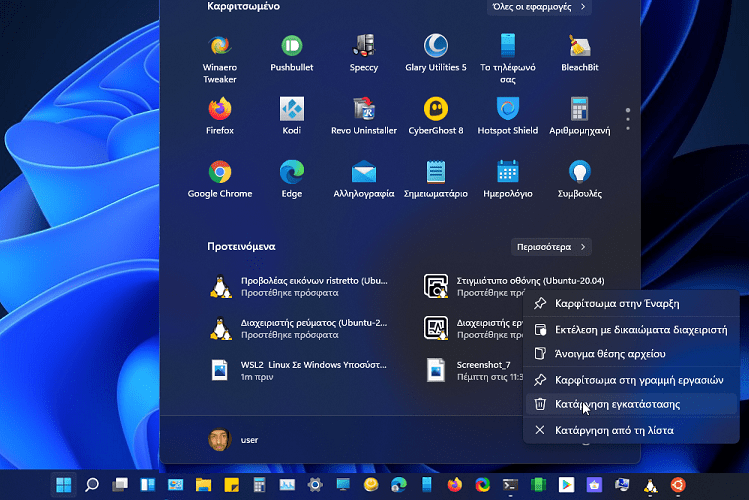The image size is (749, 500).
Task: Open user account profile
Action: 234,439
